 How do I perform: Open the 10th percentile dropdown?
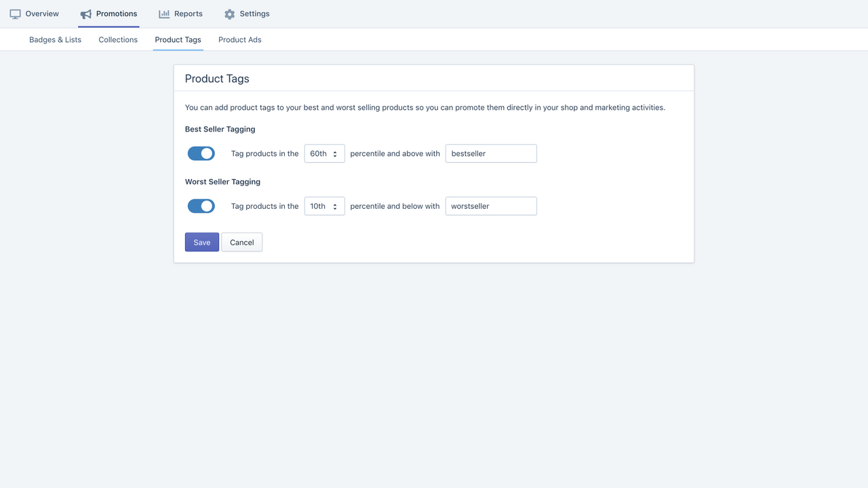325,206
